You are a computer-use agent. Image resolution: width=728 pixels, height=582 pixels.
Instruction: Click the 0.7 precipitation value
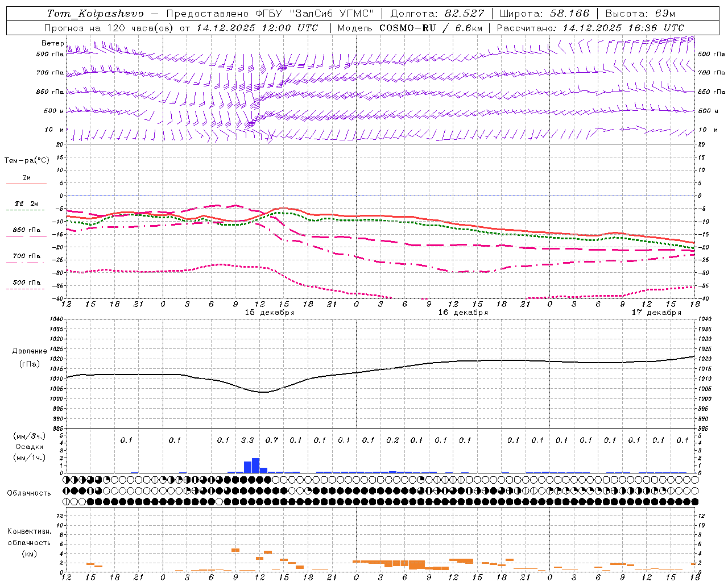[x=272, y=440]
